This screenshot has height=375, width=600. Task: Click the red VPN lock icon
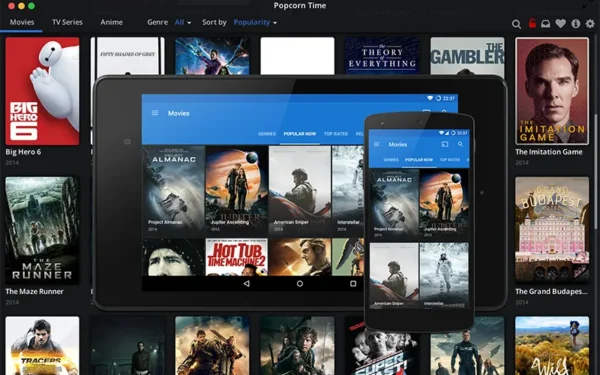(x=532, y=23)
